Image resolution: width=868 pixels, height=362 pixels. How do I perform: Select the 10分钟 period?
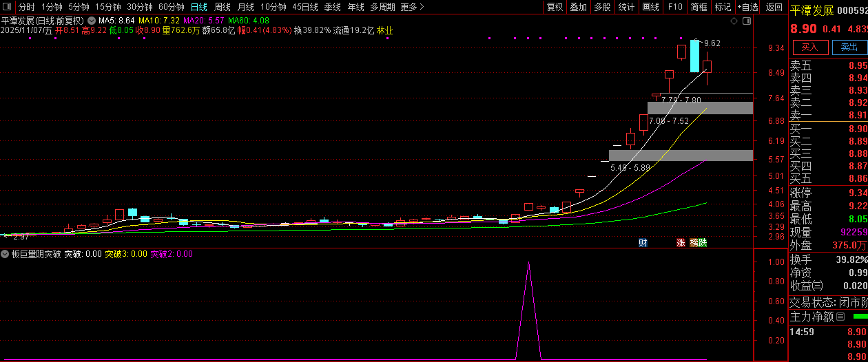(x=273, y=7)
